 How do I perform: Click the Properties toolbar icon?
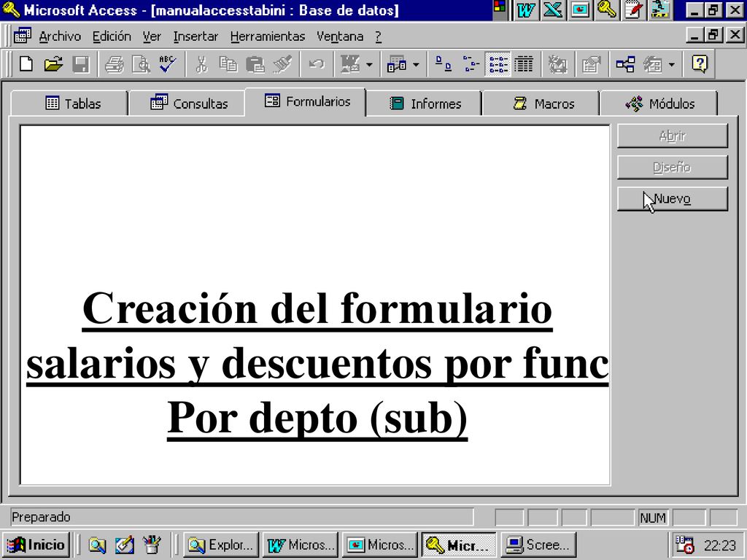click(591, 64)
